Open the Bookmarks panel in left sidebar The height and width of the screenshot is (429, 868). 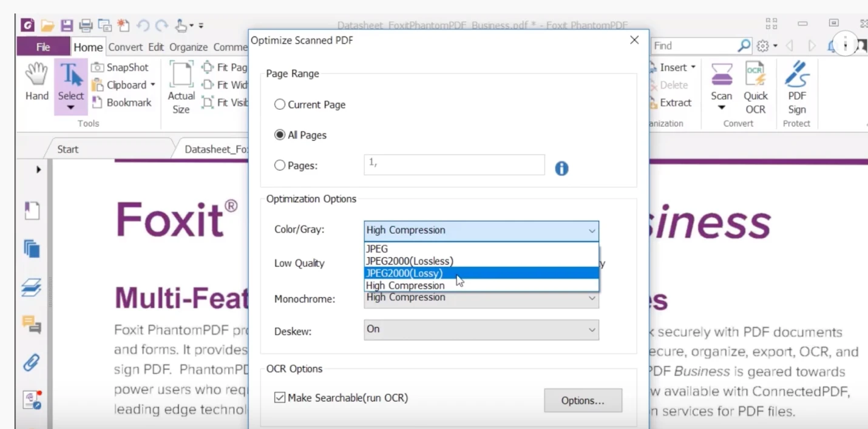tap(32, 211)
